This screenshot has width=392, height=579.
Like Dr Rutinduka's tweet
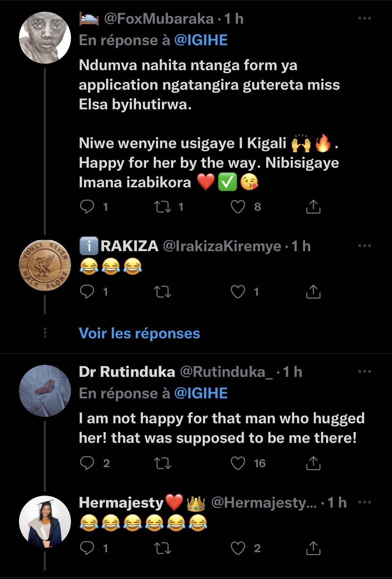[x=238, y=463]
